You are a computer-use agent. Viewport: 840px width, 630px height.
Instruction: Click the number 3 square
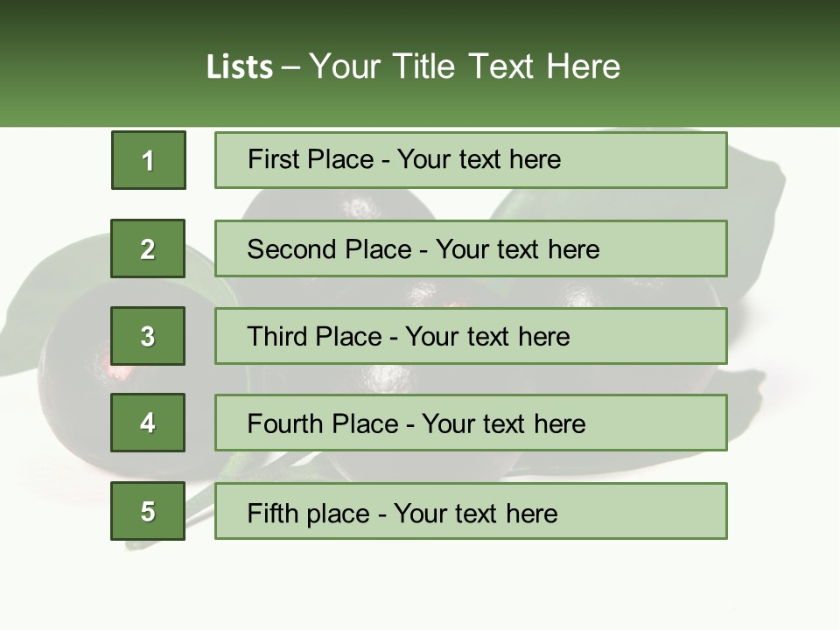(148, 336)
